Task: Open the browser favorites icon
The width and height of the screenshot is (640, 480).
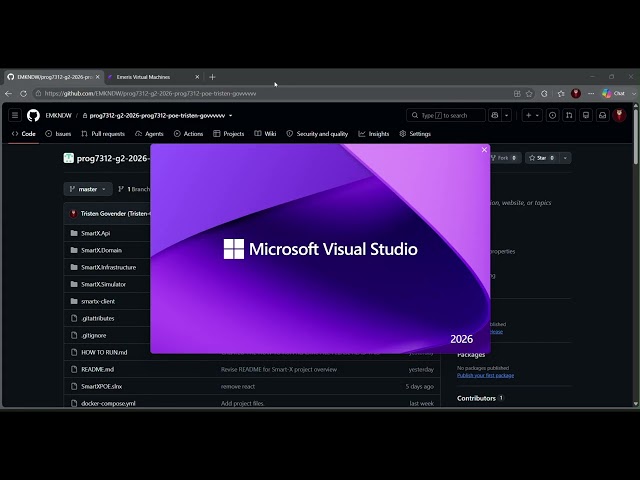Action: 561,93
